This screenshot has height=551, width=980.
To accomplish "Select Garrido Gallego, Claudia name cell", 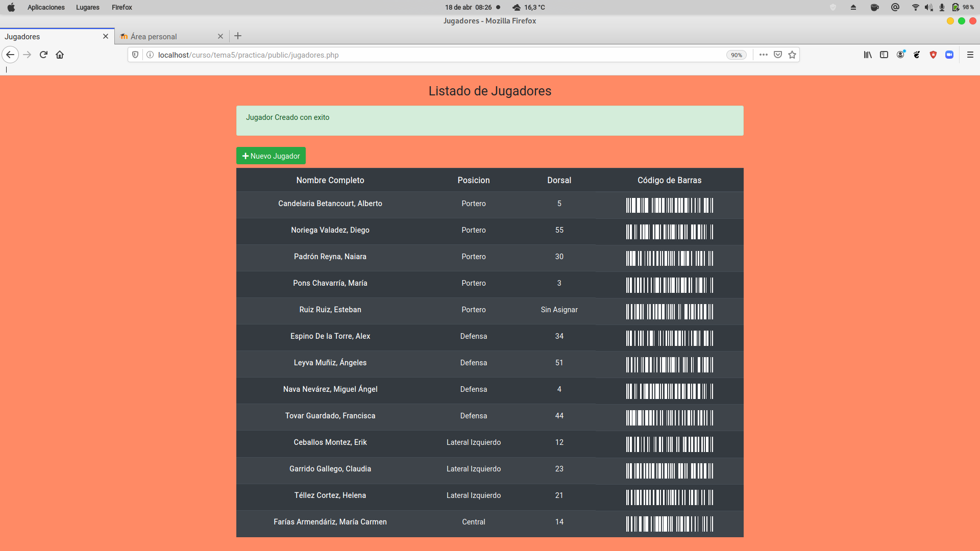I will [x=330, y=469].
